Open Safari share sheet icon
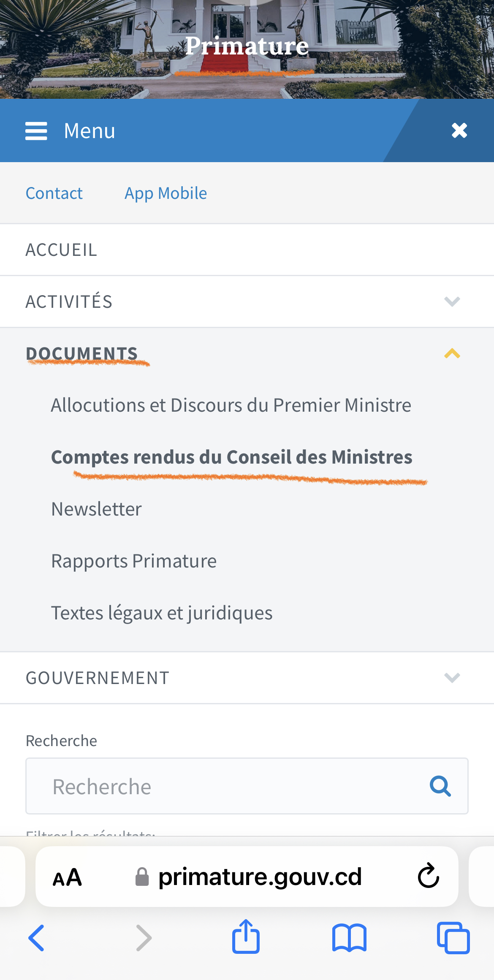 click(x=246, y=936)
